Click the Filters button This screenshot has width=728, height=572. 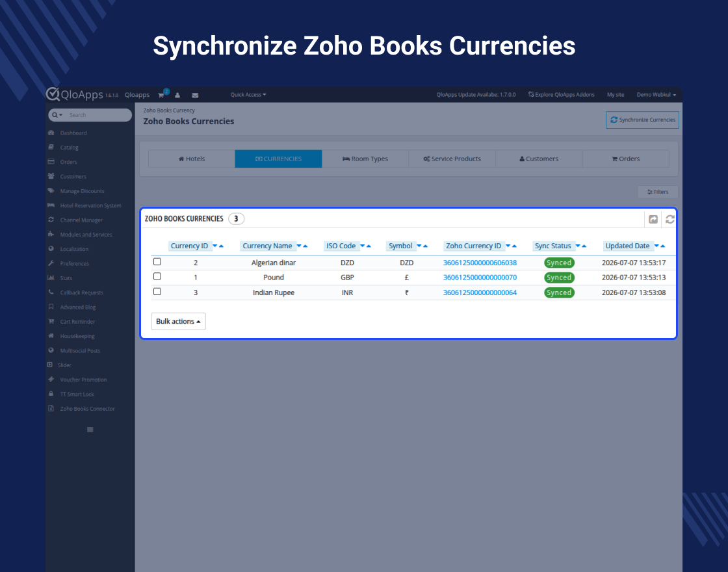658,192
